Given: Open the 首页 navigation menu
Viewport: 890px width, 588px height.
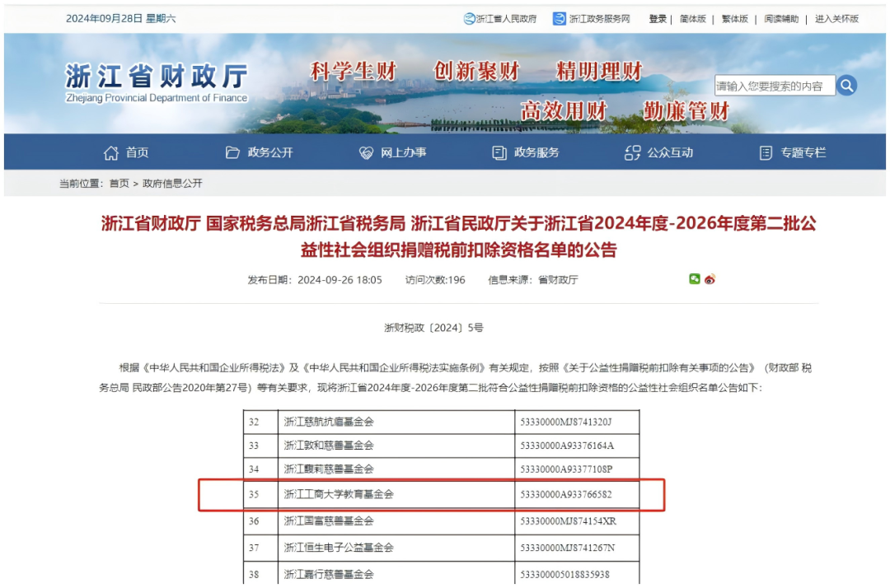Looking at the screenshot, I should tap(137, 152).
